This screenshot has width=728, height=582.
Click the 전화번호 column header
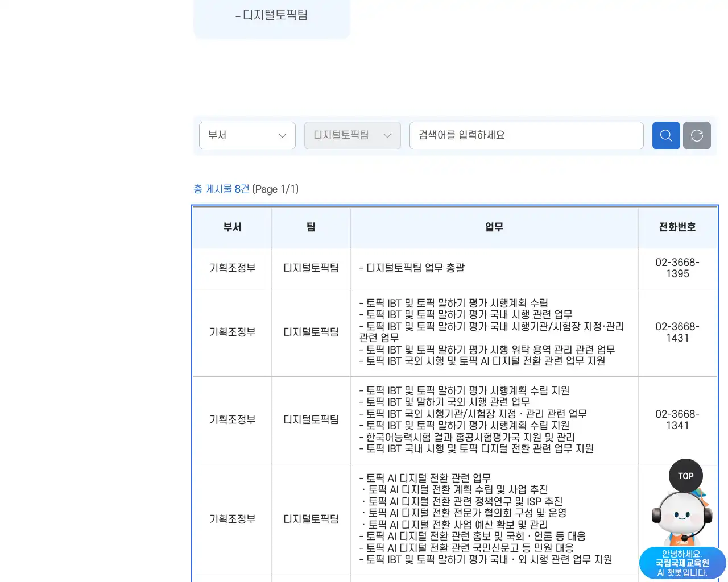(x=677, y=227)
